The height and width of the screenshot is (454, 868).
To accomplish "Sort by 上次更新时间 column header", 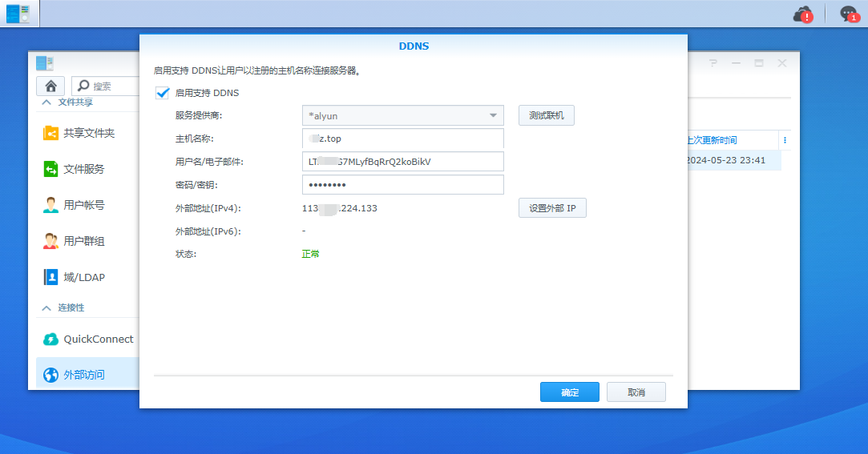I will coord(712,140).
